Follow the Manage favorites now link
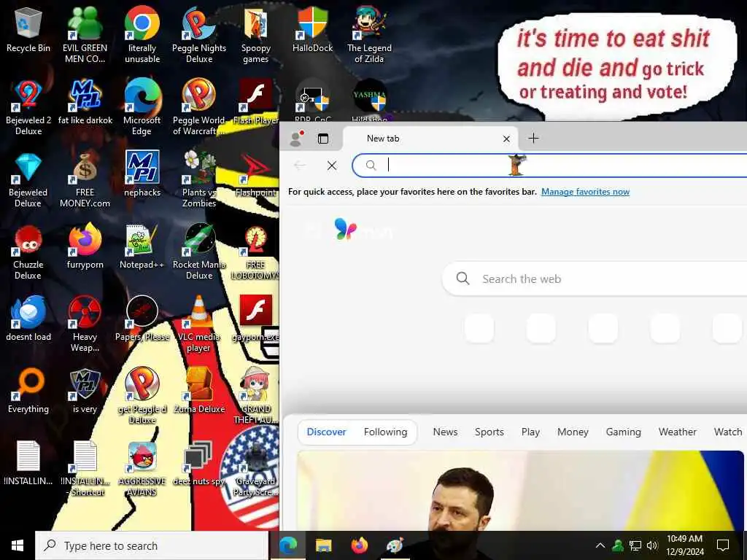Viewport: 747px width, 560px height. [586, 192]
